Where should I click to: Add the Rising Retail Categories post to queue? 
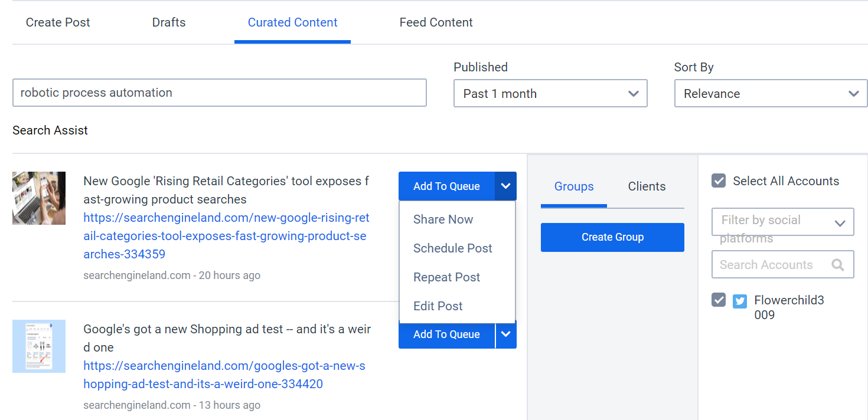coord(446,186)
